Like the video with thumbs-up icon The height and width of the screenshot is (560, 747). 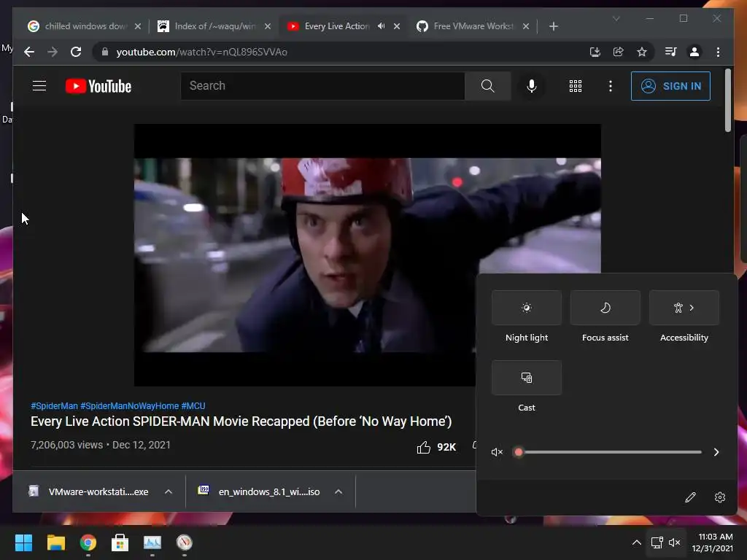point(424,447)
